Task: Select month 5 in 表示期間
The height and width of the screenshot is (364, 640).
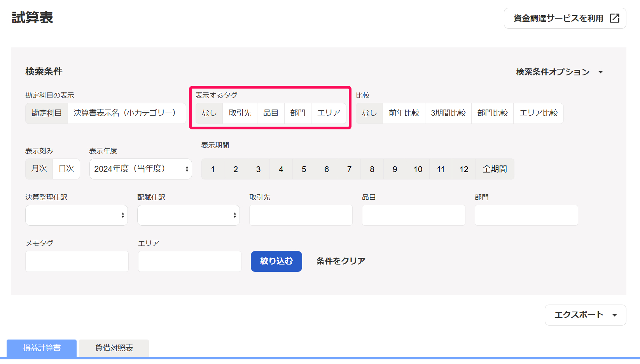Action: (304, 169)
